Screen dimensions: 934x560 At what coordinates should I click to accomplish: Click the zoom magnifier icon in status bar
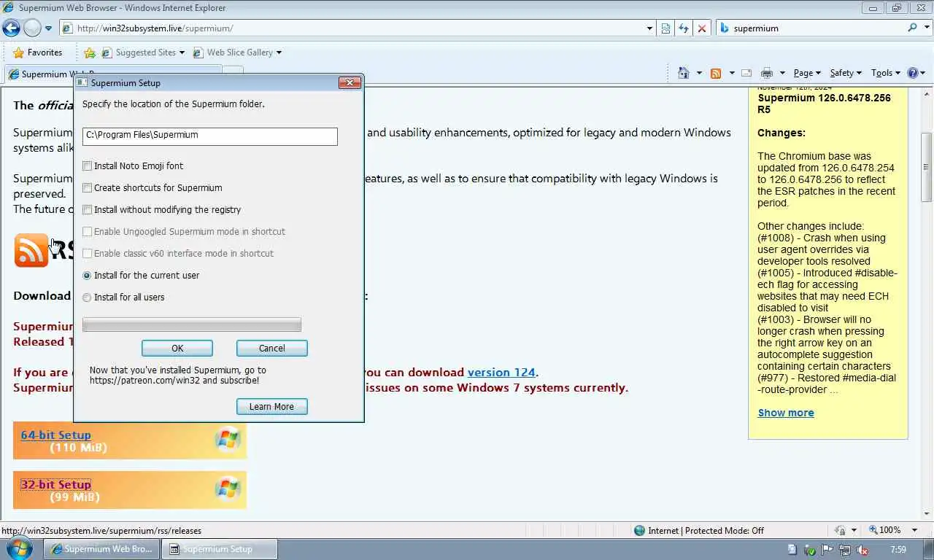pos(873,531)
